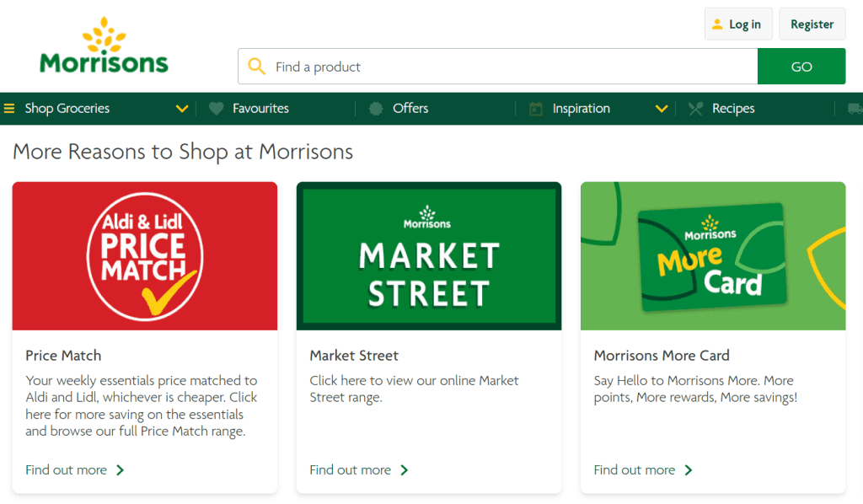Follow Find out more under Price Match
This screenshot has width=863, height=504.
pyautogui.click(x=74, y=470)
